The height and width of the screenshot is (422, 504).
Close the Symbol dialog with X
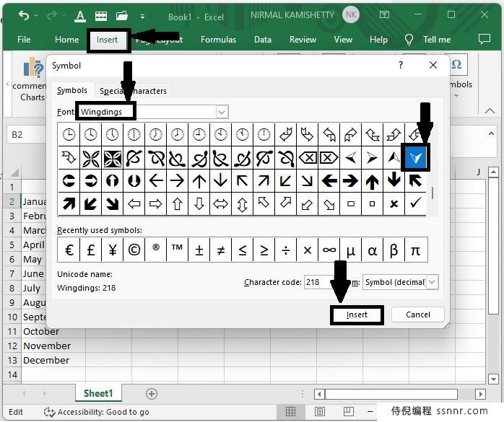(x=433, y=65)
